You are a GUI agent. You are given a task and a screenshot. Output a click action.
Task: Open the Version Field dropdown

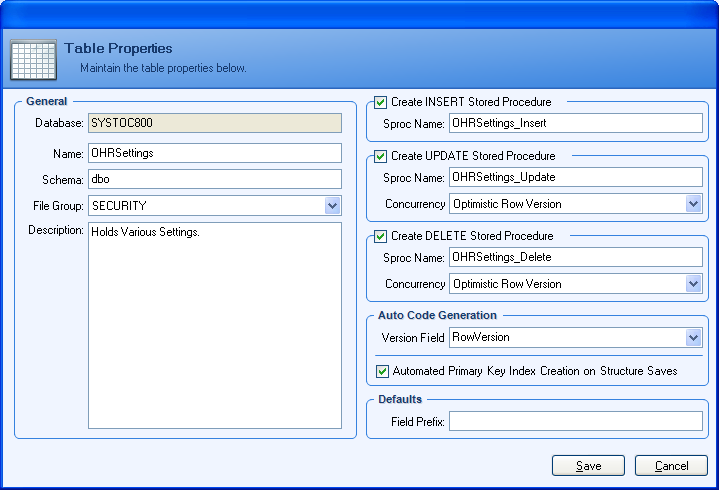tap(693, 338)
